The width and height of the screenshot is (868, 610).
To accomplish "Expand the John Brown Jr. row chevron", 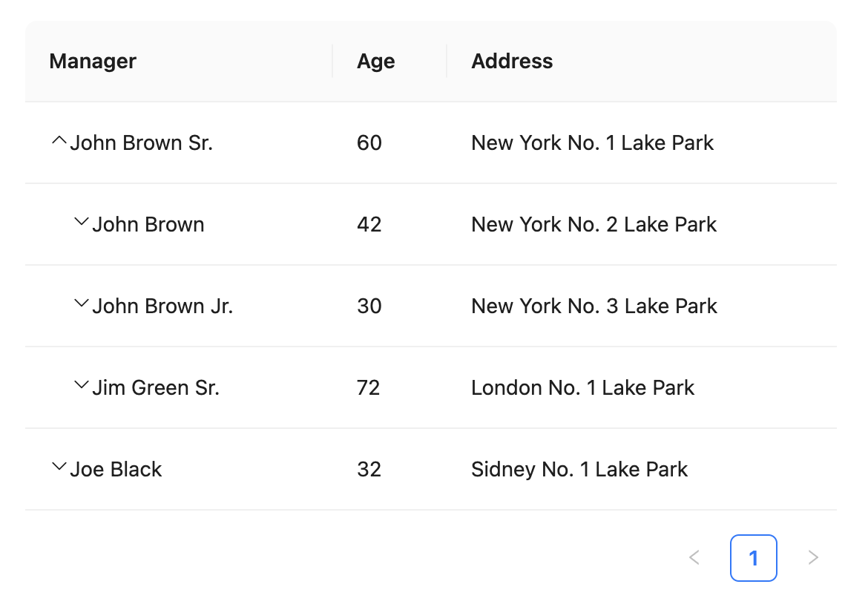I will click(82, 304).
